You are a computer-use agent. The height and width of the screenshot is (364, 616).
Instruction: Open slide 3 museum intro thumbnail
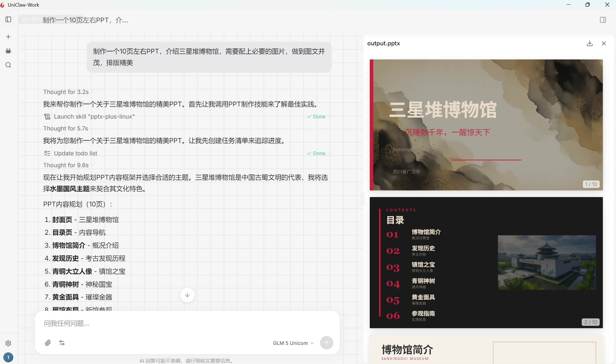pos(486,349)
